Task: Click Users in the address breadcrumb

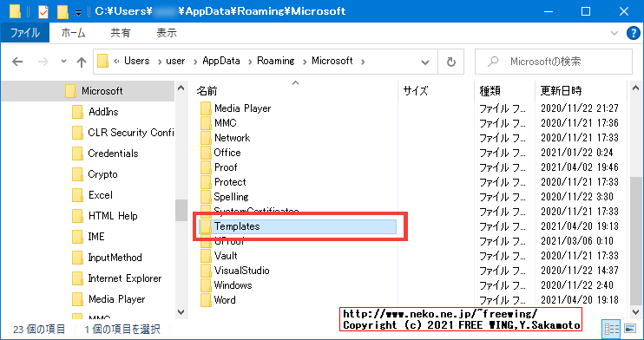Action: 137,61
